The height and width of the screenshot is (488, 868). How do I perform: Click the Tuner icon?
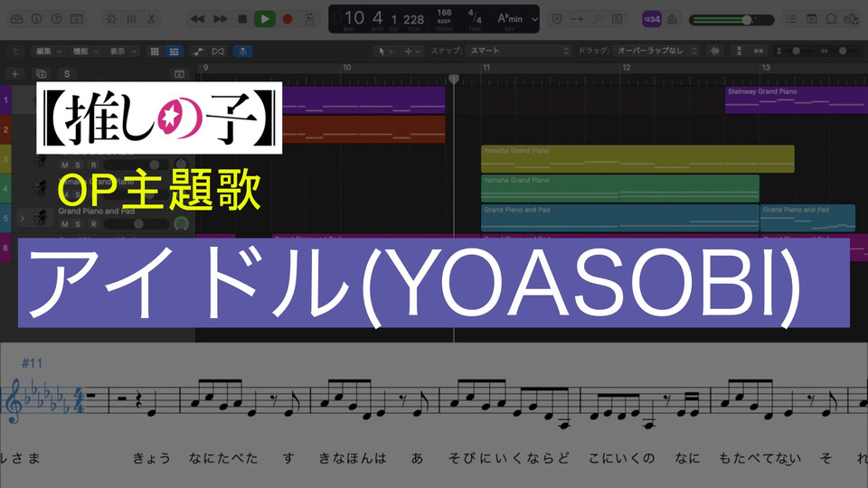[597, 19]
